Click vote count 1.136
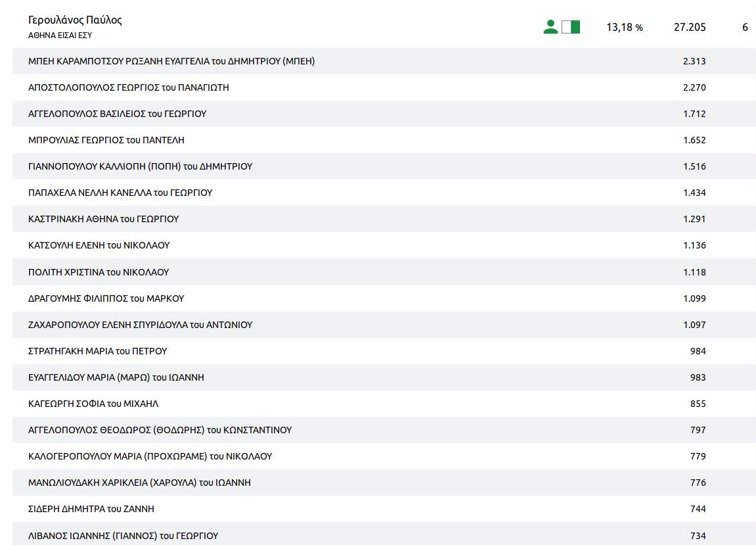Image resolution: width=756 pixels, height=545 pixels. pos(694,245)
